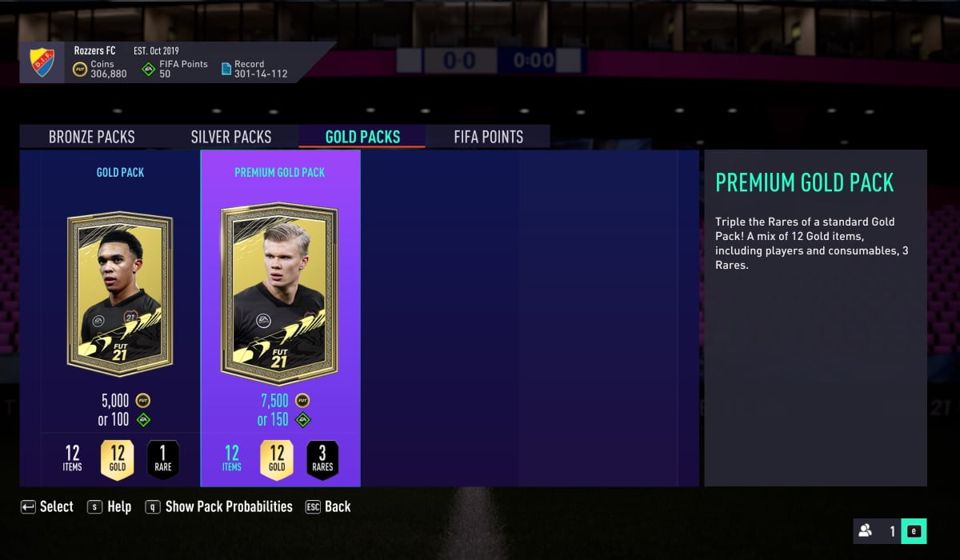Click the 1 Rare black badge
Screen dimensions: 960x560
[x=163, y=460]
